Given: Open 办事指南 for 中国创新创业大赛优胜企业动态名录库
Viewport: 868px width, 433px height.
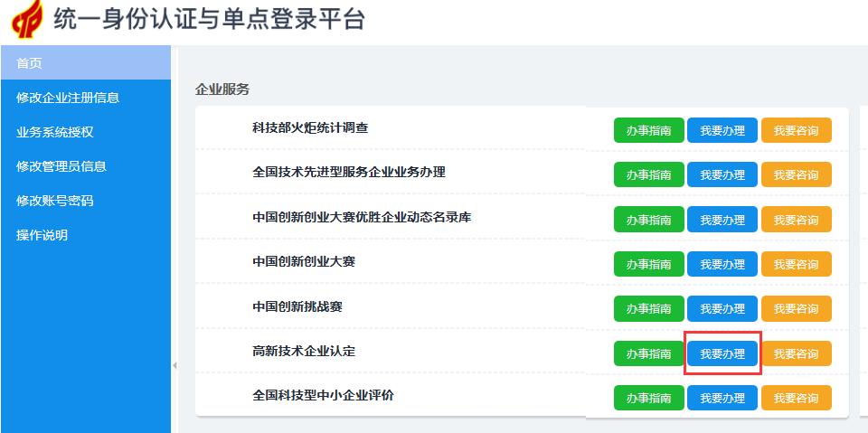Looking at the screenshot, I should coord(649,220).
